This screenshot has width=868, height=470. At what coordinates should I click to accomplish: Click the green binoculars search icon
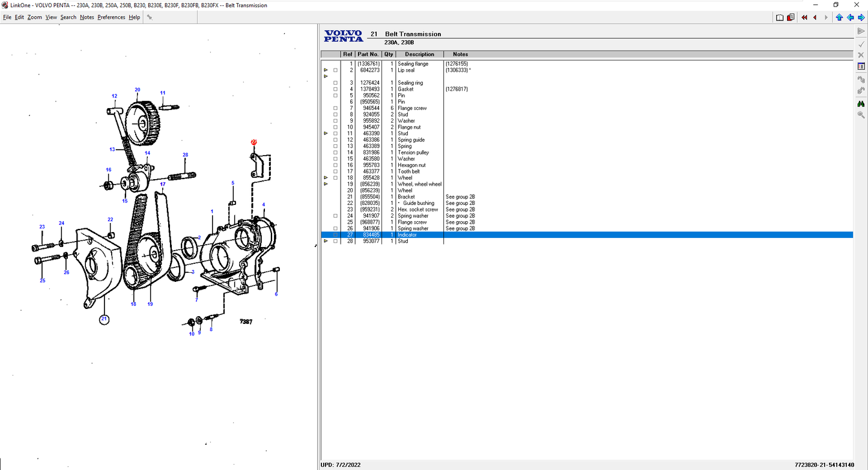pyautogui.click(x=861, y=103)
